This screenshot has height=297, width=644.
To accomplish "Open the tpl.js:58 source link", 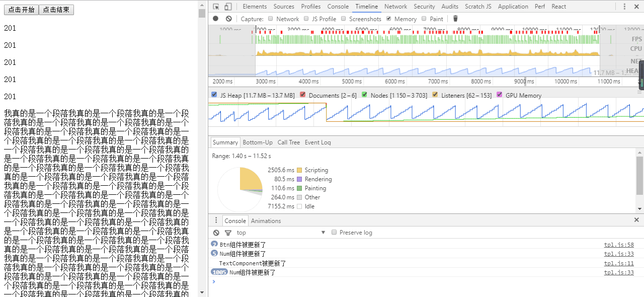I will tap(618, 244).
